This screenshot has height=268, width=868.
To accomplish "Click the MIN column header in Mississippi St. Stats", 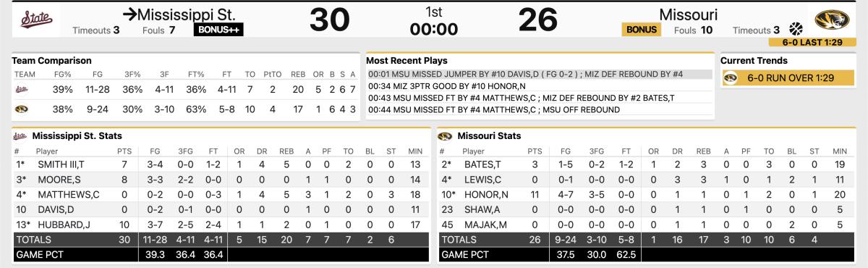I will pyautogui.click(x=414, y=151).
